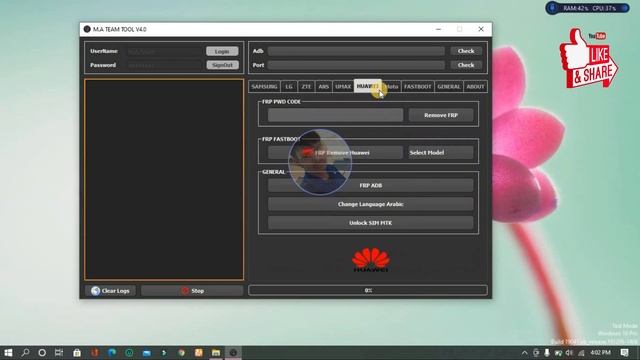Open the Action Center notifications icon

[624, 353]
